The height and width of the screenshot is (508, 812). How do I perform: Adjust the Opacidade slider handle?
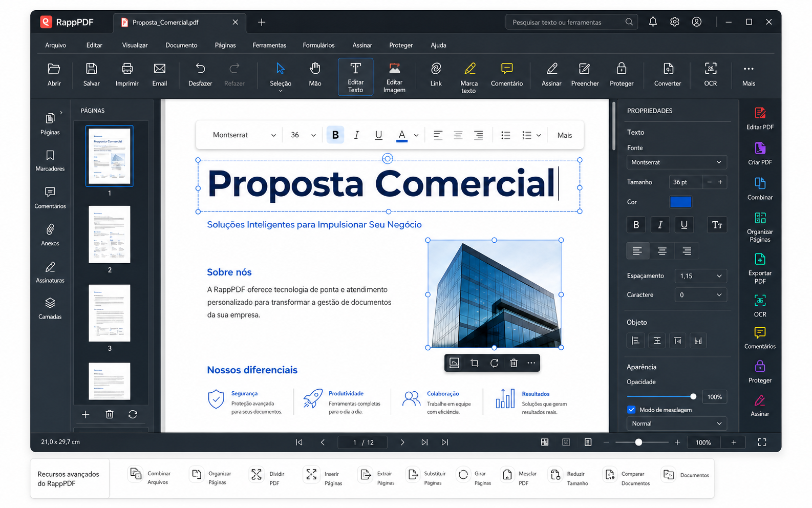click(693, 396)
